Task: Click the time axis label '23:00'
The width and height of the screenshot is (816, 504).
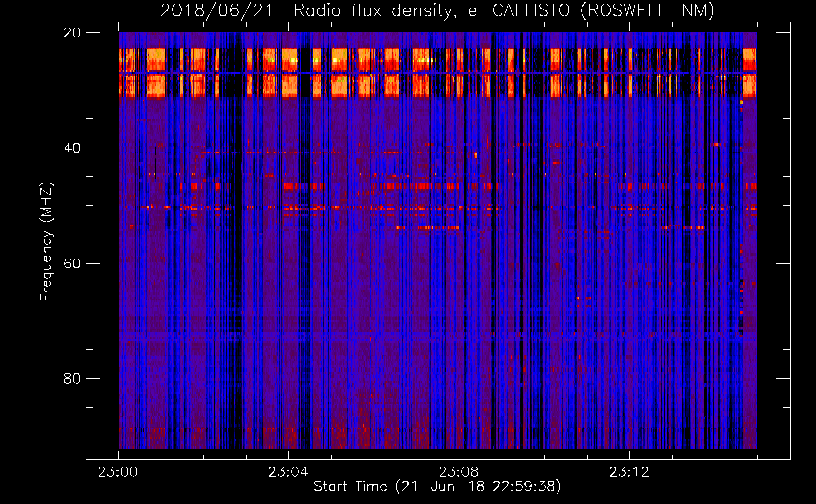Action: (x=118, y=472)
